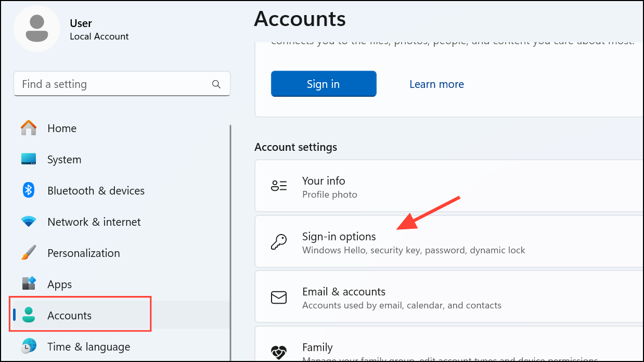This screenshot has width=644, height=362.
Task: Click the search magnifier in Find a setting
Action: tap(216, 84)
